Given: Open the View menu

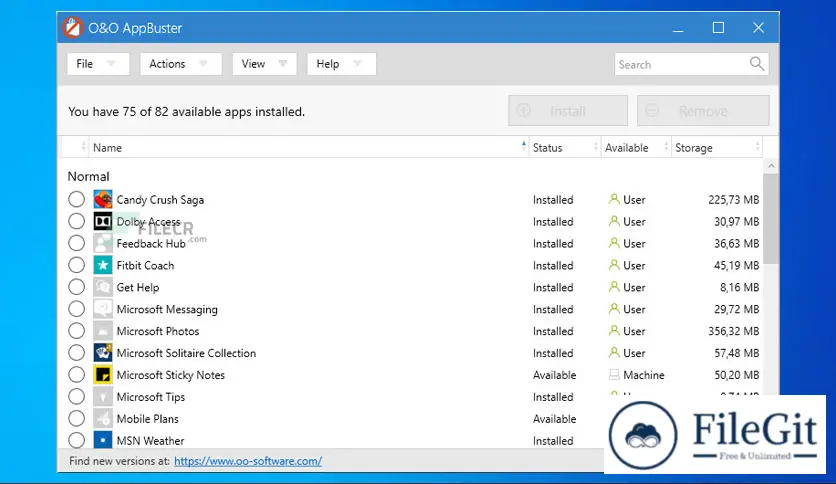Looking at the screenshot, I should tap(264, 63).
